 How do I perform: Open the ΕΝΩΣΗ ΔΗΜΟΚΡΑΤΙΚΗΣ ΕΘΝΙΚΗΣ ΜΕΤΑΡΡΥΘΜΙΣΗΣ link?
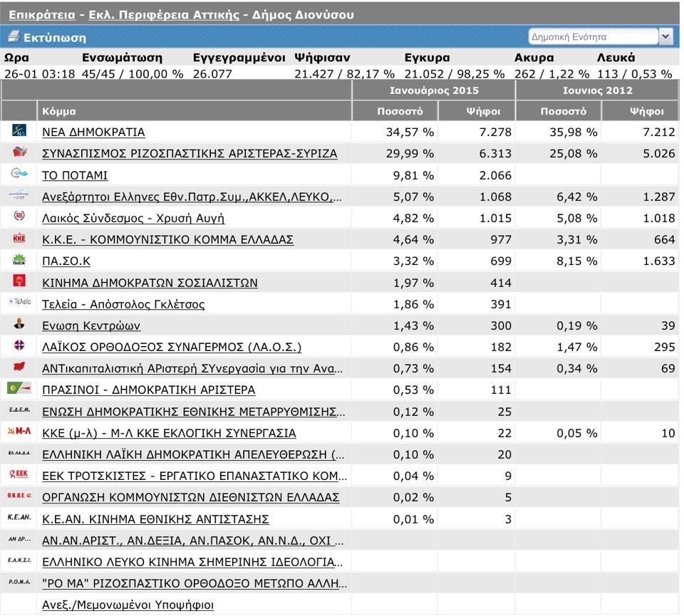[194, 412]
